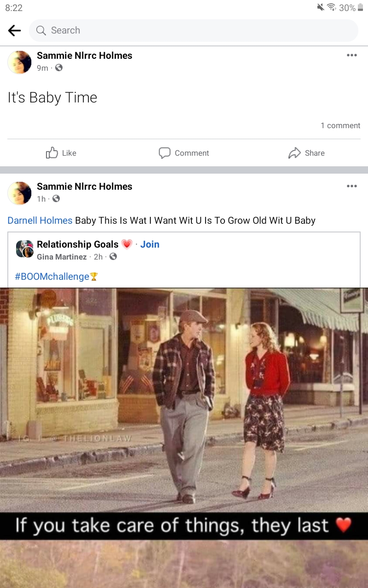This screenshot has height=588, width=368.
Task: Tap the Relationship Goals group avatar icon
Action: click(25, 249)
